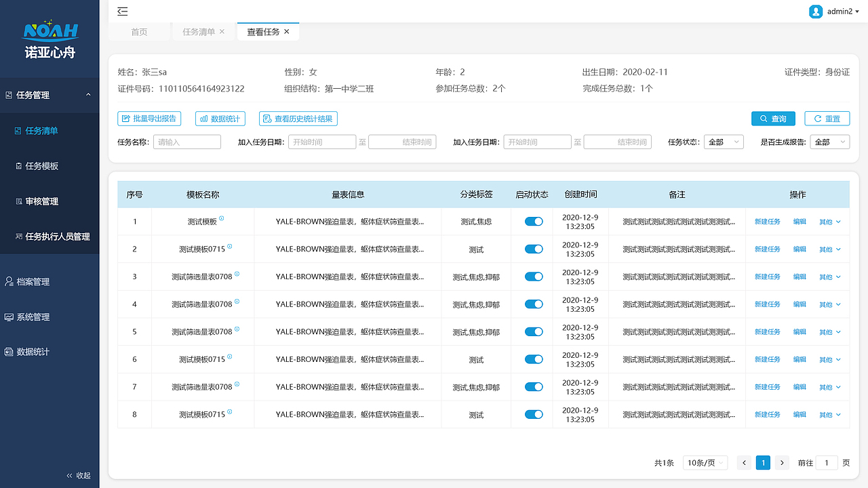Click the info icon beside 测试筛选量表0708 in row 7
The width and height of the screenshot is (868, 488).
pyautogui.click(x=237, y=384)
